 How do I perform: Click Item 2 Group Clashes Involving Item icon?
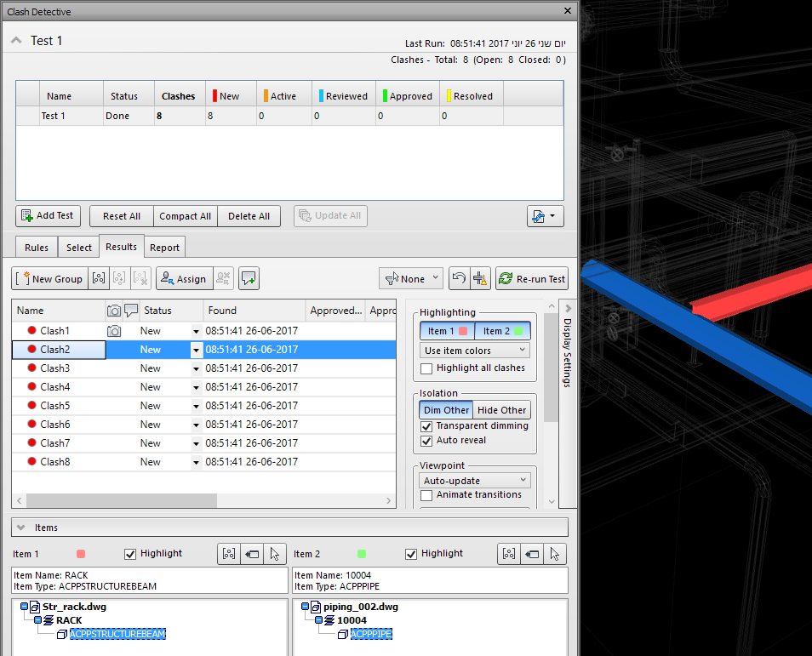[x=509, y=554]
